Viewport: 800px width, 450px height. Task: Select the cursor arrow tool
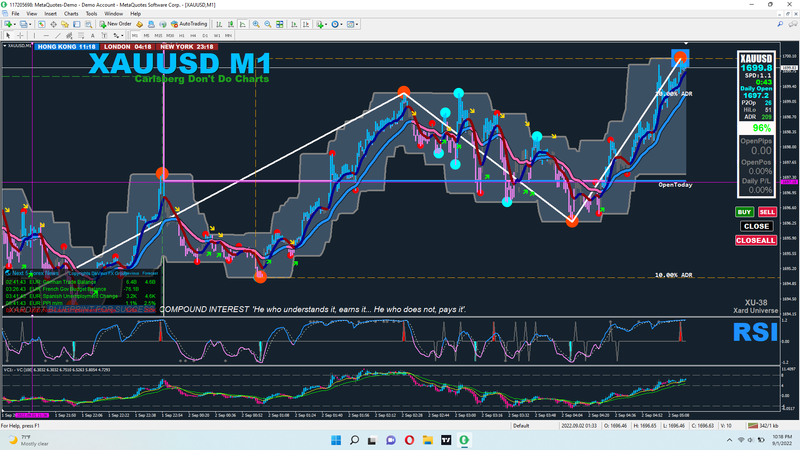coord(8,36)
